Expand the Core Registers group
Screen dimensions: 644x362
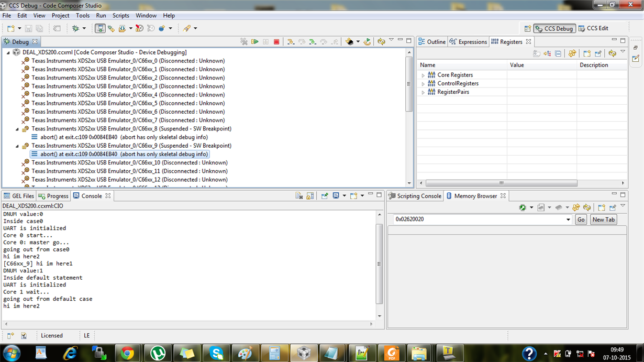point(423,75)
